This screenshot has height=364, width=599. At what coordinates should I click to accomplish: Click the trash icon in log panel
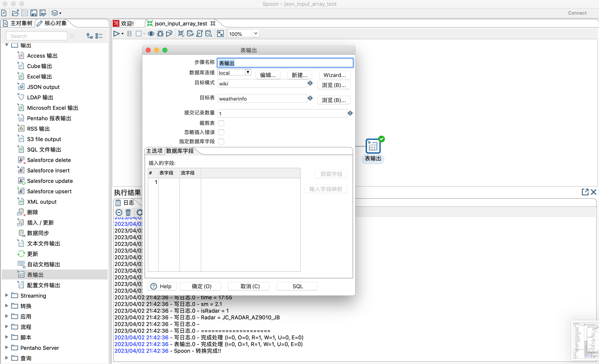point(128,212)
